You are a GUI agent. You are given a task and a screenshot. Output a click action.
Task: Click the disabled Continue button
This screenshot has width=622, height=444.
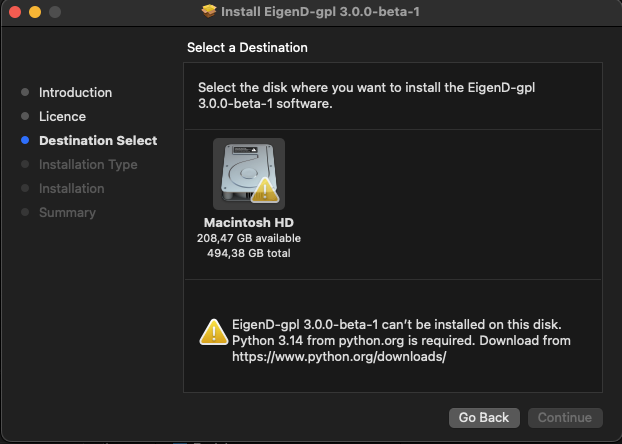565,417
